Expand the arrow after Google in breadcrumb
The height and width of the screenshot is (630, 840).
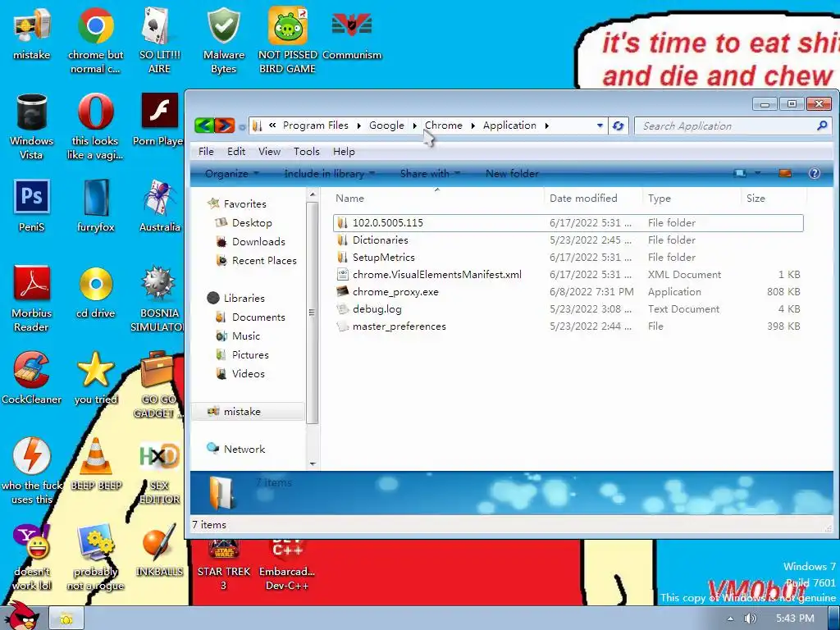coord(414,126)
